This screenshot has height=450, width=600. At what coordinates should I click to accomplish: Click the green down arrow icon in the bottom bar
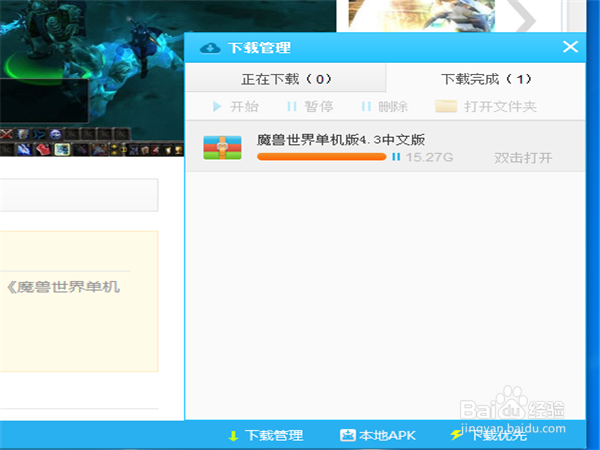point(233,435)
